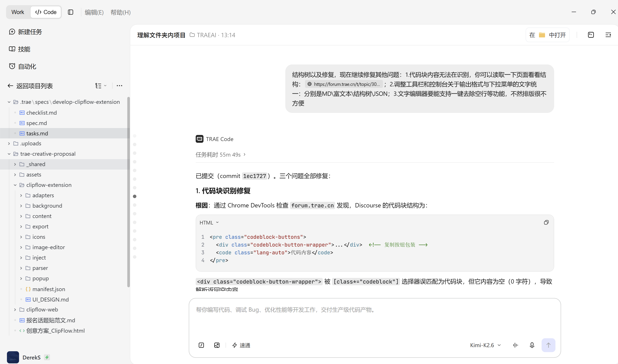Switch to Work mode
Image resolution: width=618 pixels, height=364 pixels.
click(18, 12)
